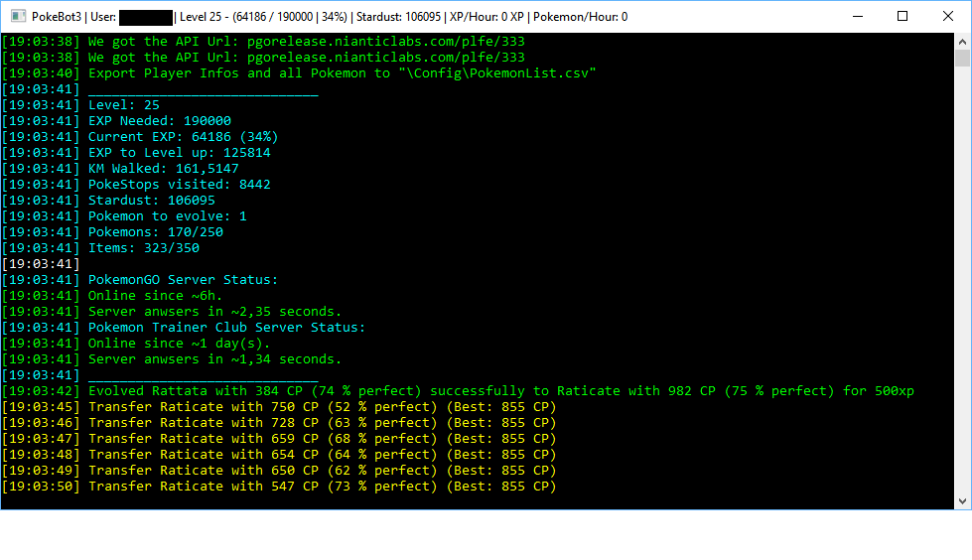Click the 'Transfer Raticate with 650 CP' line
Screen dimensions: 972x560
[x=279, y=470]
